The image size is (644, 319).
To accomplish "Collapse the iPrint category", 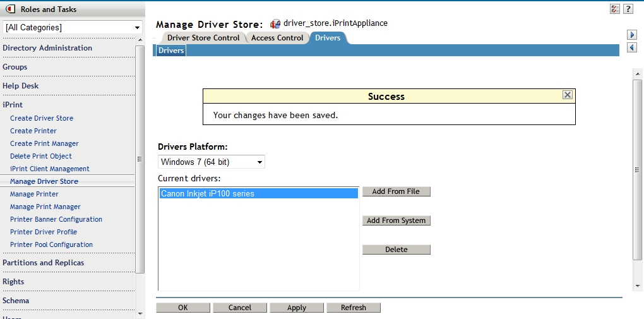I will [x=13, y=104].
